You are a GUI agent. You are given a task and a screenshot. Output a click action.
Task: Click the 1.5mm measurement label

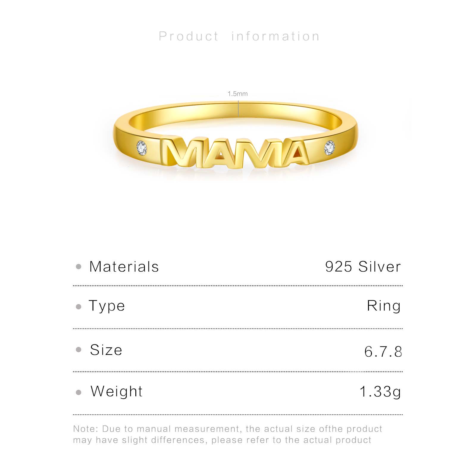point(237,94)
